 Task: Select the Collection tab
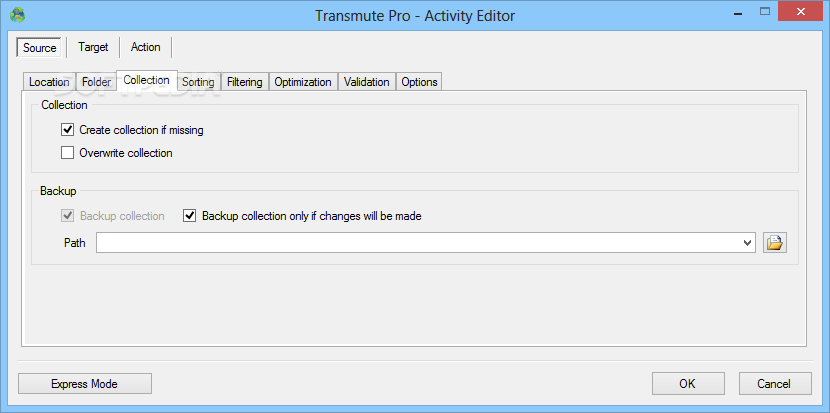tap(147, 80)
